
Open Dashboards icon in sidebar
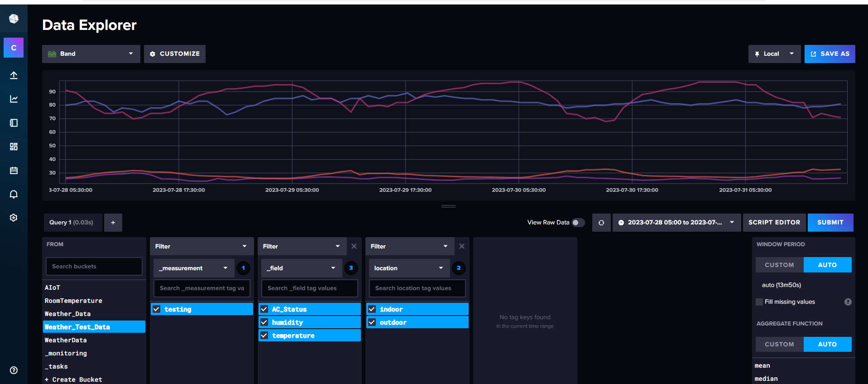pos(14,146)
